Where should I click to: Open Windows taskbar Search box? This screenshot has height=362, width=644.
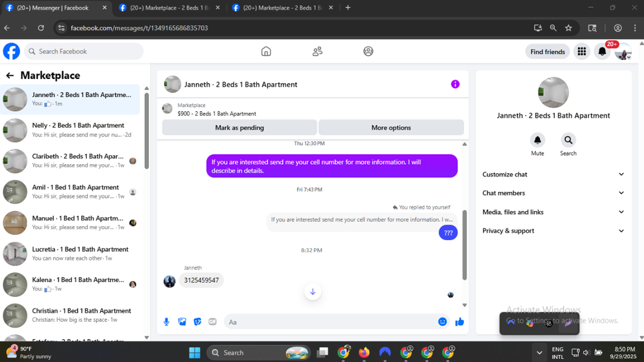260,352
